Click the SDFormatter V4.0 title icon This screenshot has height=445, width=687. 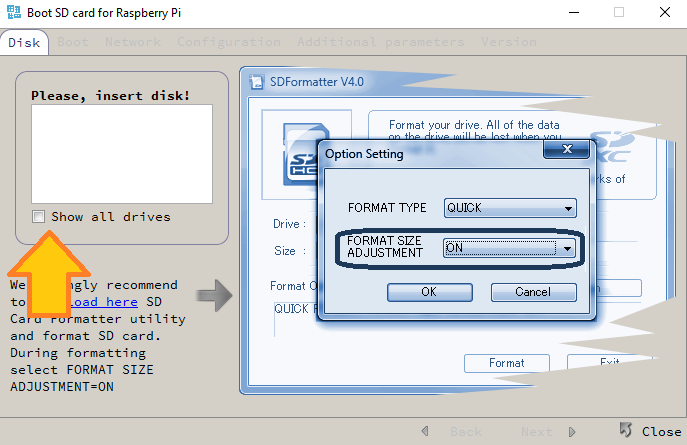[257, 82]
